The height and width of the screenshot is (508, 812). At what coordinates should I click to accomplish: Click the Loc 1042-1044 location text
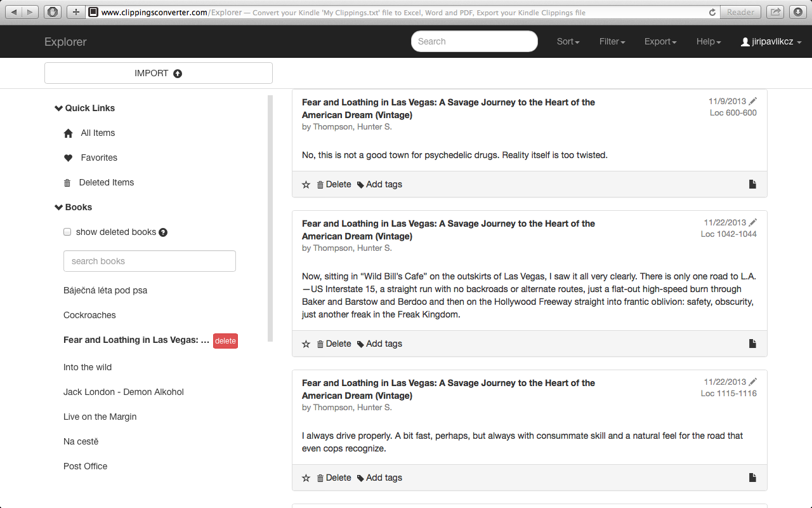[729, 234]
